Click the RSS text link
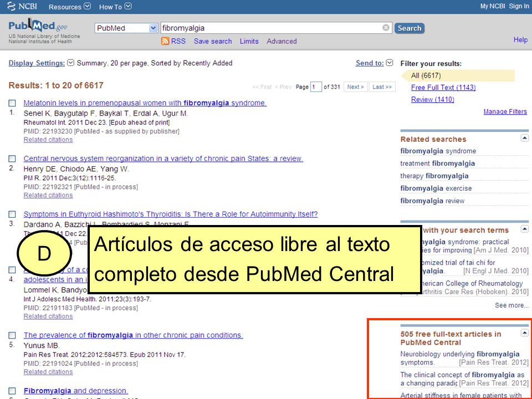 (x=178, y=42)
